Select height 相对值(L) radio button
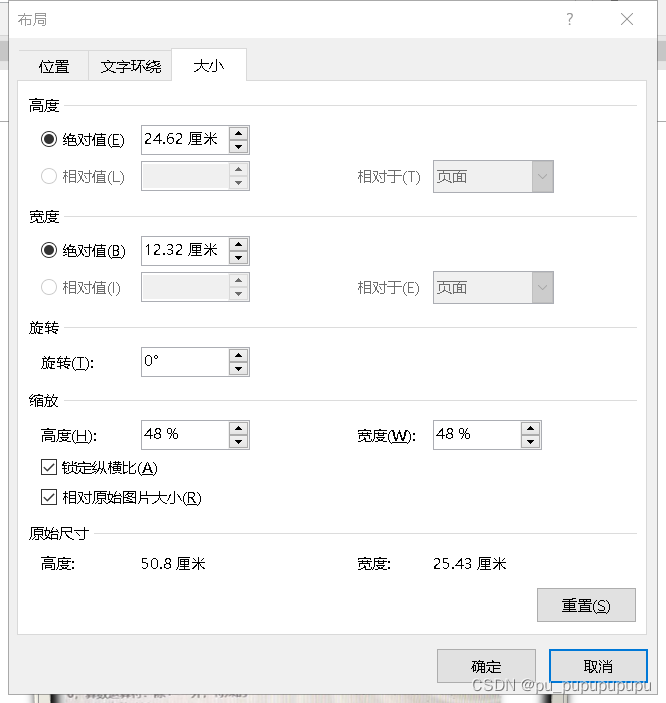 (49, 176)
